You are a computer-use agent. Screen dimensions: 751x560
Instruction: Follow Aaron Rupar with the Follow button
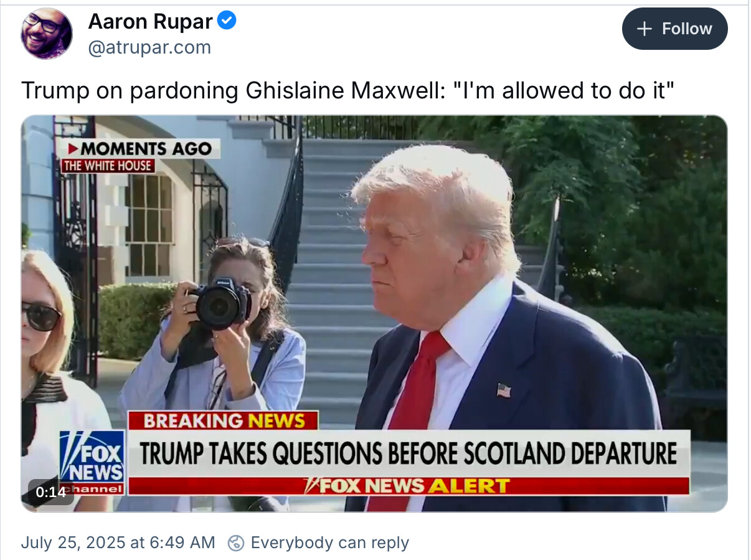pyautogui.click(x=675, y=29)
